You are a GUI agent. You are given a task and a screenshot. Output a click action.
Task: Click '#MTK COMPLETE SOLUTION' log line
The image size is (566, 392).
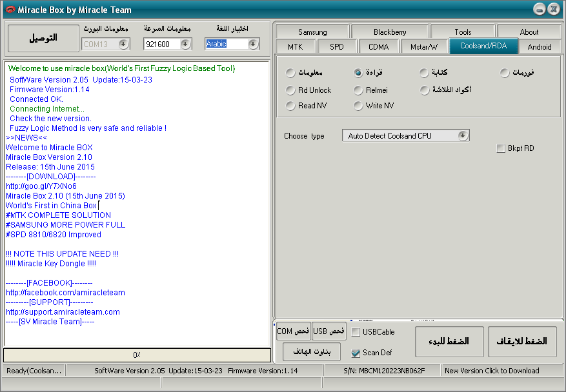[58, 215]
